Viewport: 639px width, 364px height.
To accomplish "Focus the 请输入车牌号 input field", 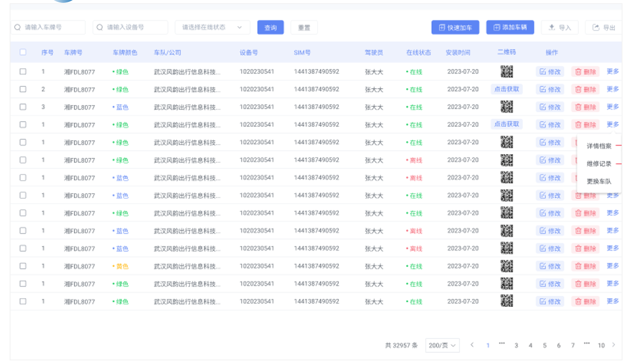I will pos(48,27).
